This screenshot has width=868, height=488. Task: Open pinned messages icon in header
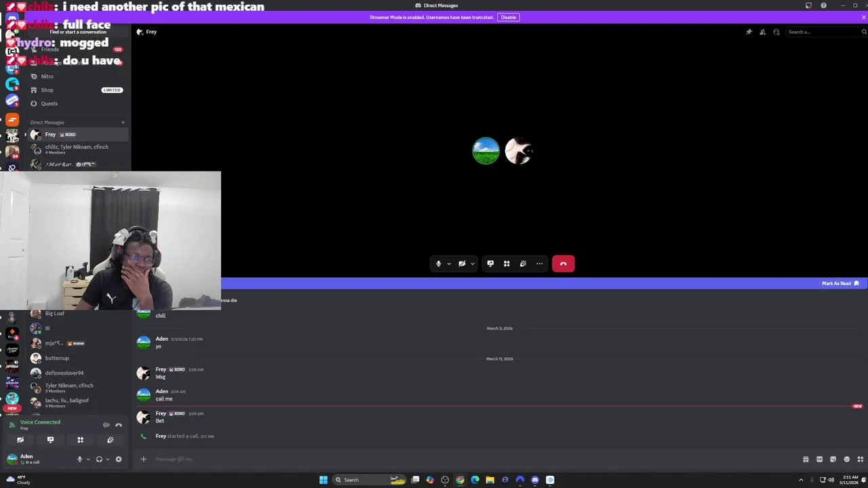(749, 32)
